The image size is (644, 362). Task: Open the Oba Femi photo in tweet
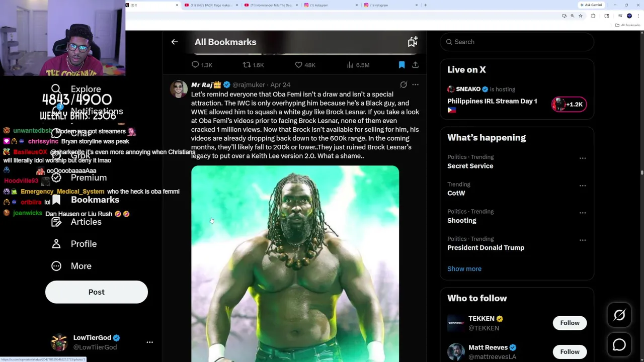(x=295, y=263)
